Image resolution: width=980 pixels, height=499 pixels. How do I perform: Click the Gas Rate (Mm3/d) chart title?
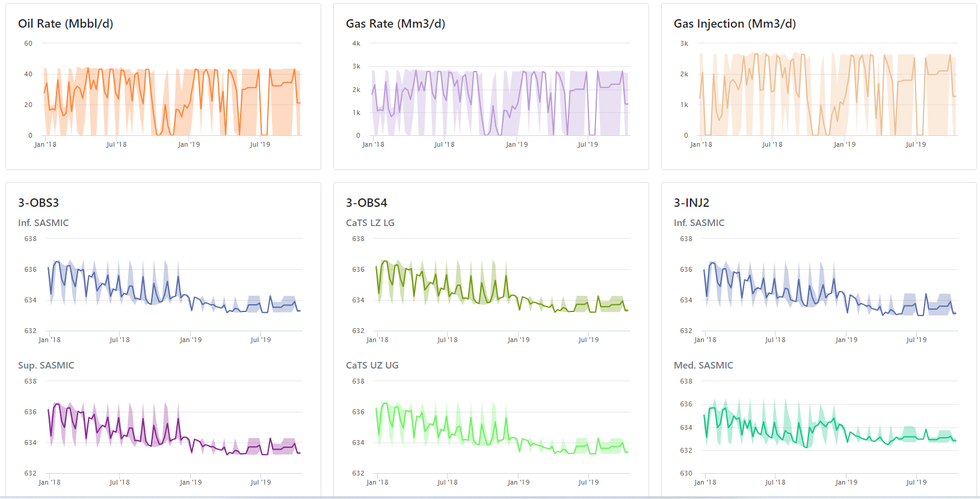[x=395, y=23]
